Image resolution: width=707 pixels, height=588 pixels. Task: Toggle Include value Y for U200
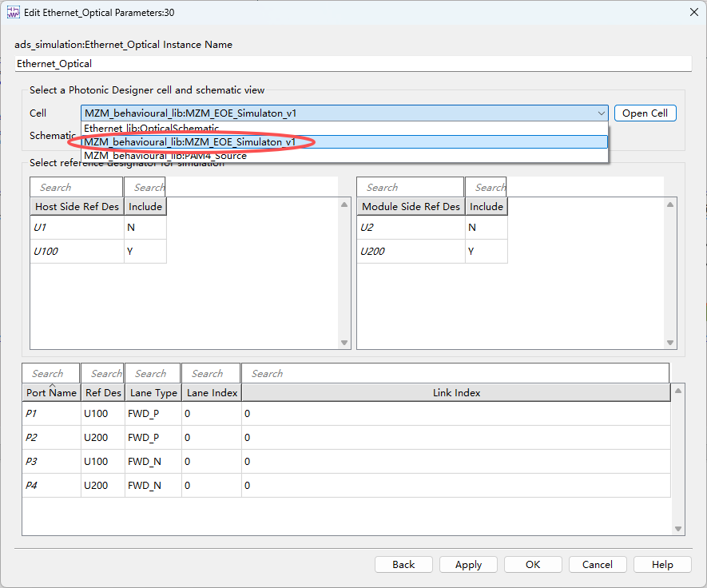click(486, 251)
